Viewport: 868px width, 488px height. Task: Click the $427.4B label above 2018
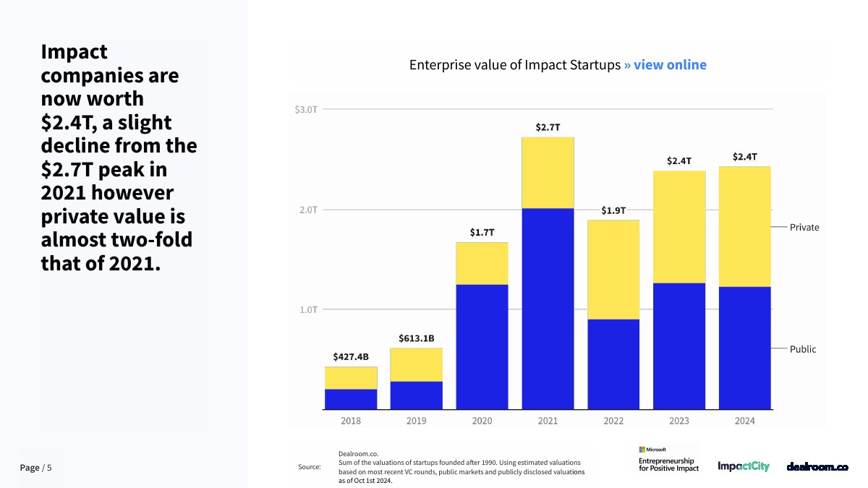tap(351, 357)
